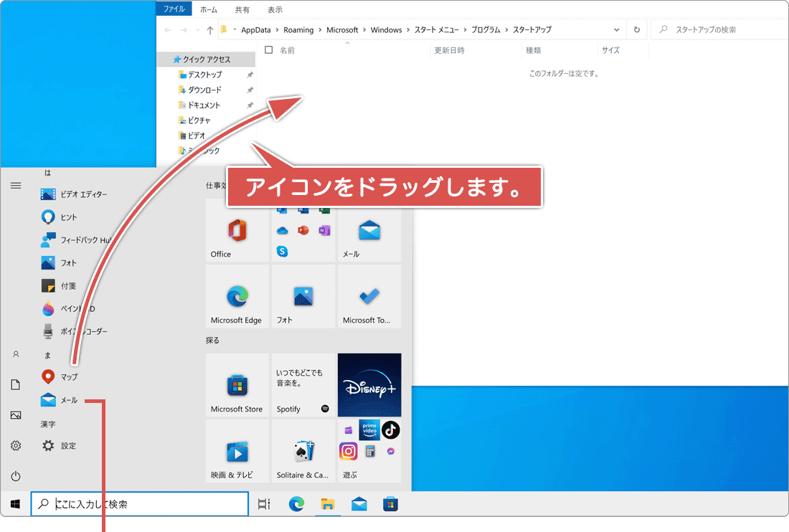789x532 pixels.
Task: Collapse the ribbon with the minimize chevron
Action: tap(347, 43)
